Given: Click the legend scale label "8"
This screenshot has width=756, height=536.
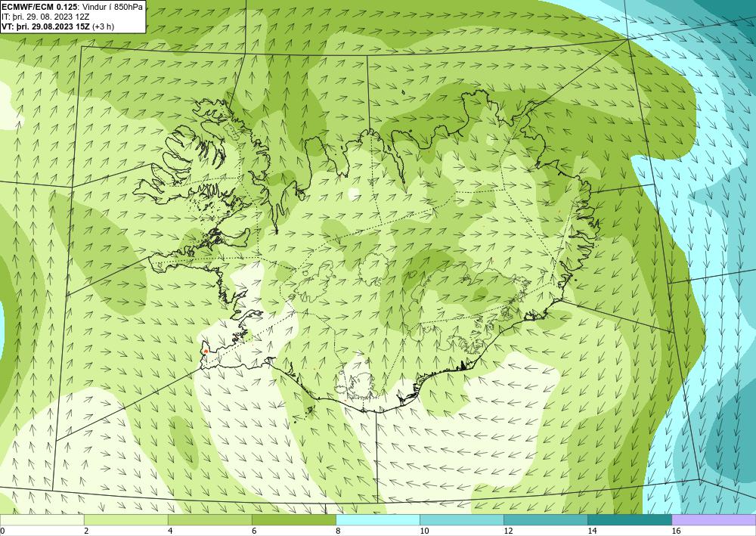Looking at the screenshot, I should 338,531.
